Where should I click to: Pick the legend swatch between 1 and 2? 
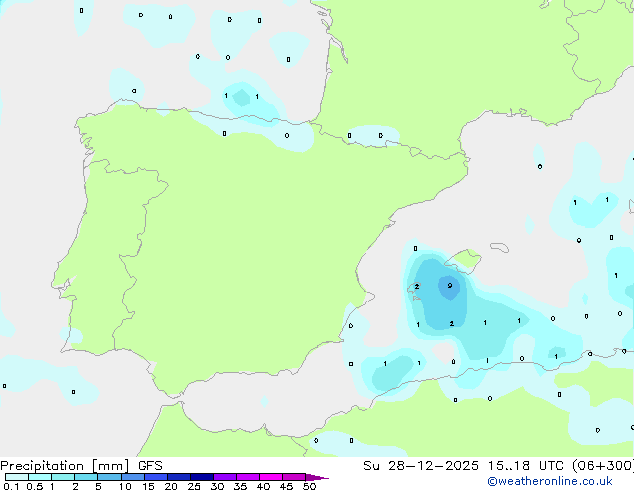click(63, 477)
